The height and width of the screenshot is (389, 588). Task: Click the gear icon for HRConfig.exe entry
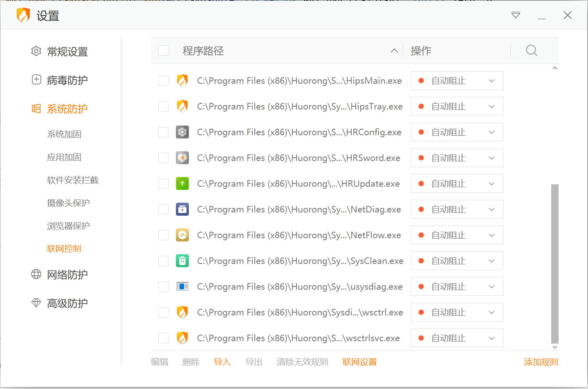(x=182, y=132)
